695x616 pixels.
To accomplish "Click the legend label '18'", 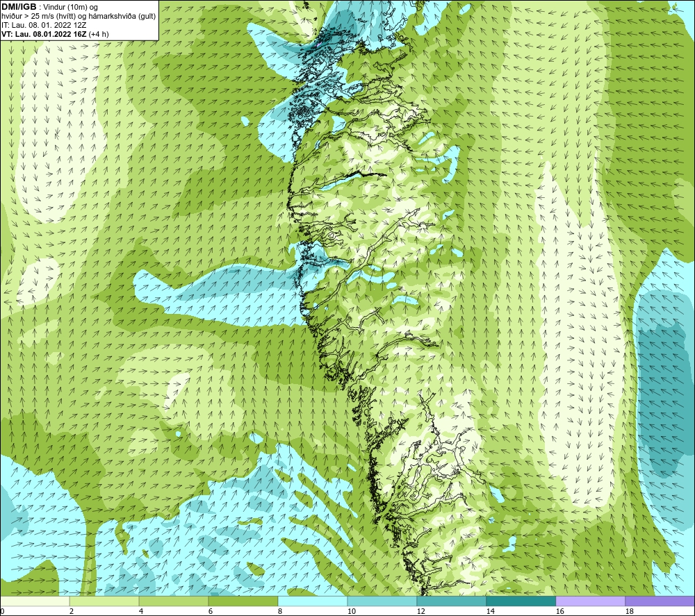I will click(x=629, y=612).
